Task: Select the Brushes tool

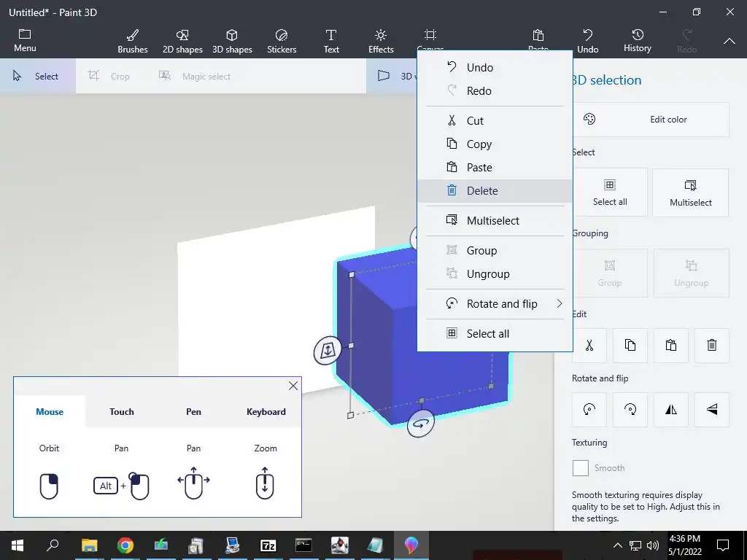Action: [x=133, y=41]
